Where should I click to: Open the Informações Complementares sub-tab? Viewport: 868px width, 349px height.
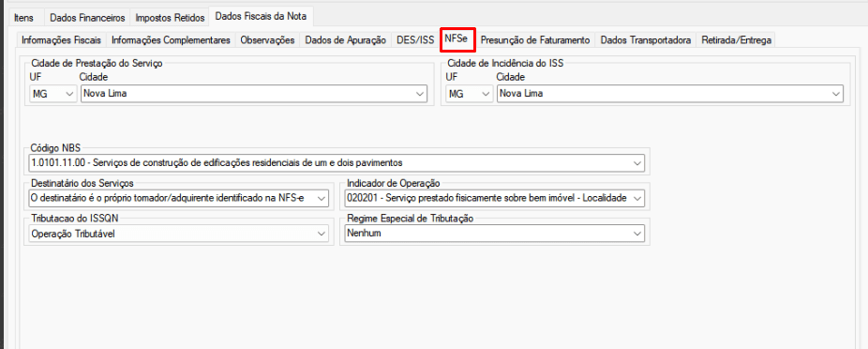171,40
